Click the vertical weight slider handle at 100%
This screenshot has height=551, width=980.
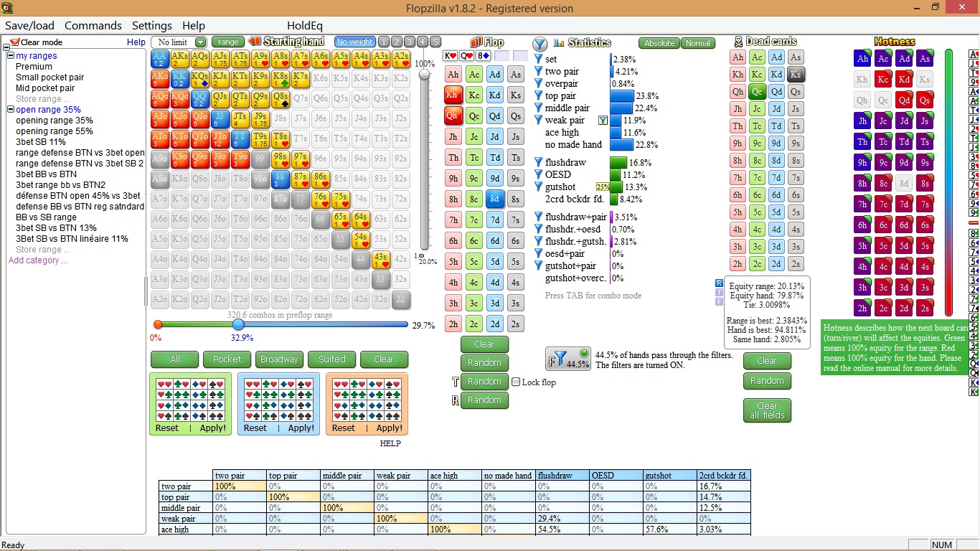click(x=425, y=74)
